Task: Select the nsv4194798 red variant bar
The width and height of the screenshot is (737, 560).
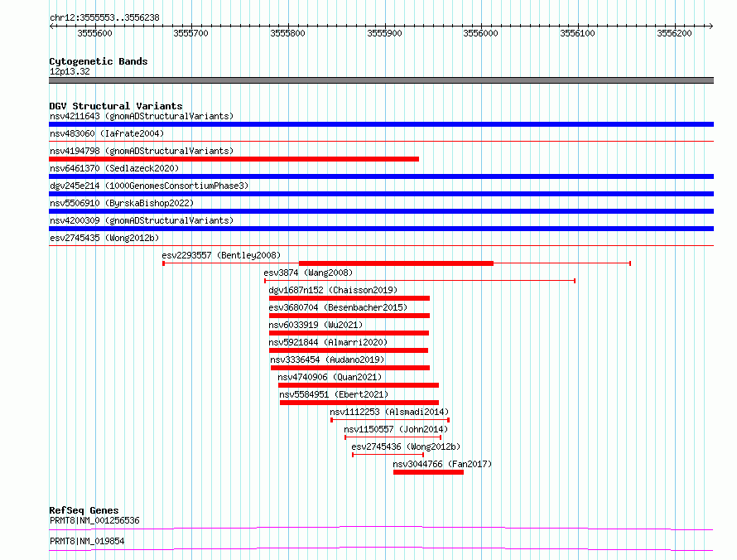Action: (234, 159)
